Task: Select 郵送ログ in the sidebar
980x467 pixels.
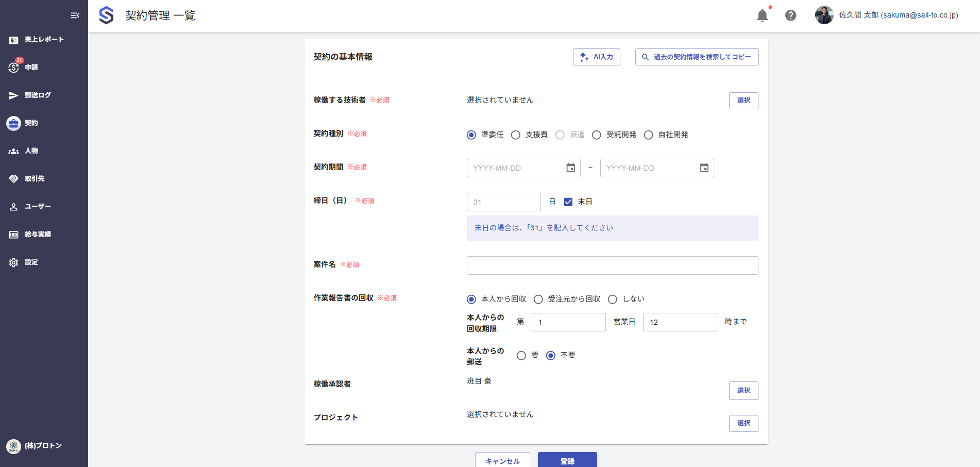Action: coord(37,95)
